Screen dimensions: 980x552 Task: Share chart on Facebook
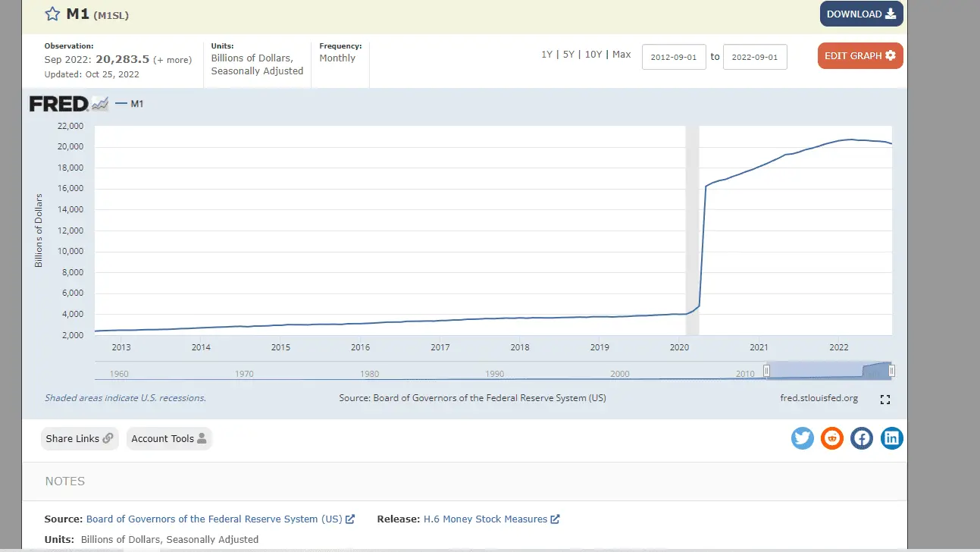click(862, 438)
